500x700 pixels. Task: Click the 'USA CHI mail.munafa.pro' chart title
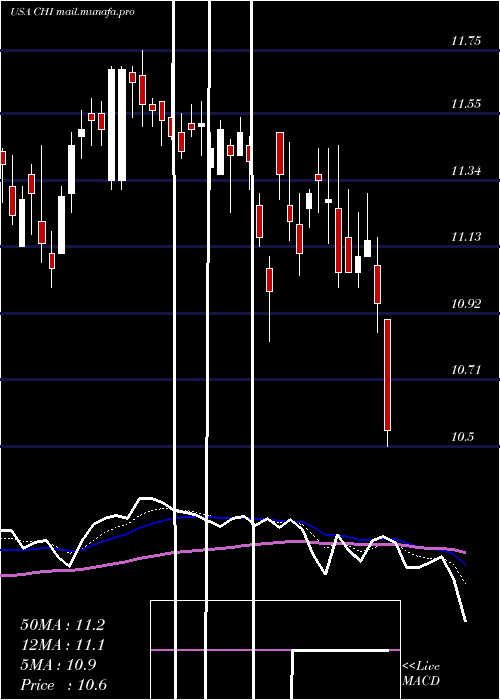[x=72, y=12]
